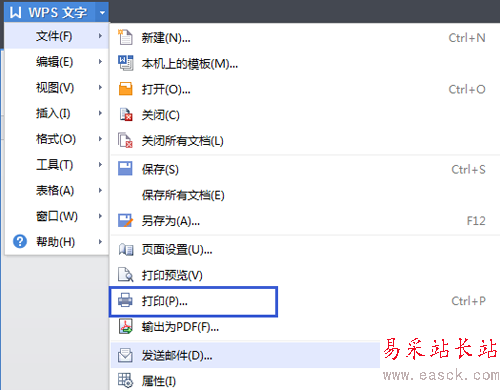Open the 视图(V) menu
The width and height of the screenshot is (500, 390).
click(x=57, y=87)
